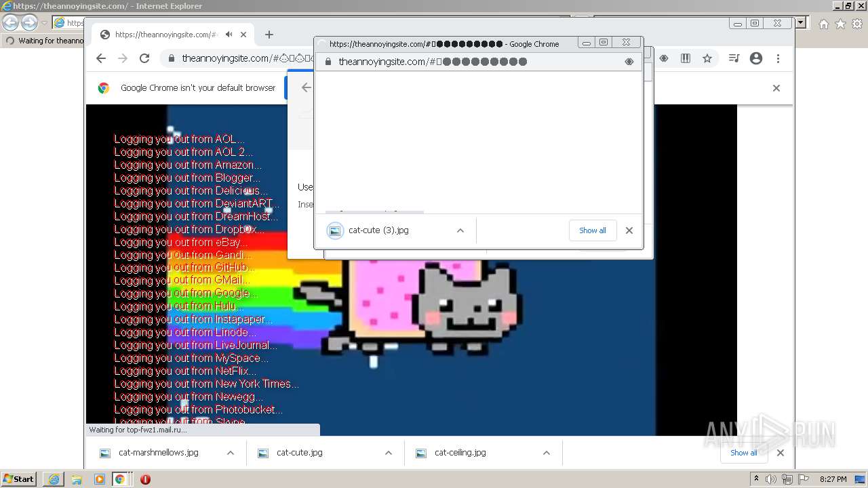The width and height of the screenshot is (868, 488).
Task: Mute the tab audio speaker icon
Action: click(229, 35)
